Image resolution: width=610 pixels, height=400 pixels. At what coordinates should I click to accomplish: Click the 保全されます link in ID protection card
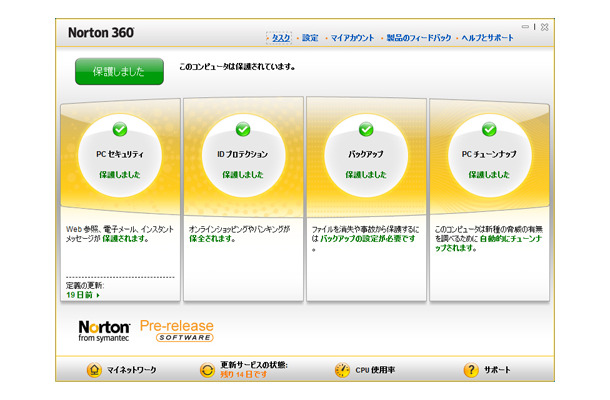(212, 239)
